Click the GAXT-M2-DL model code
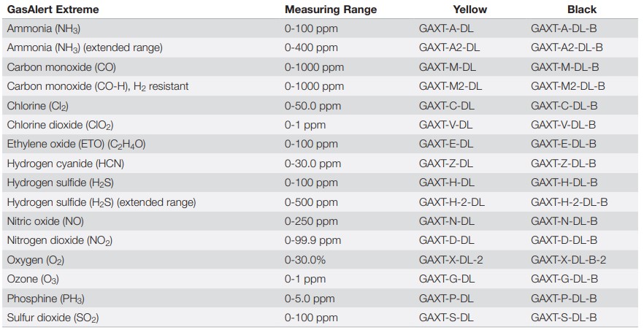 point(450,86)
